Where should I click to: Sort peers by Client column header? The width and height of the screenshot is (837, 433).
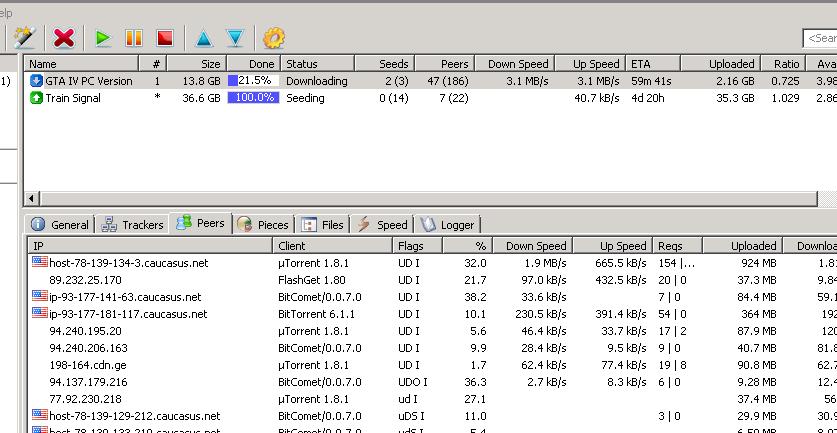pyautogui.click(x=333, y=246)
